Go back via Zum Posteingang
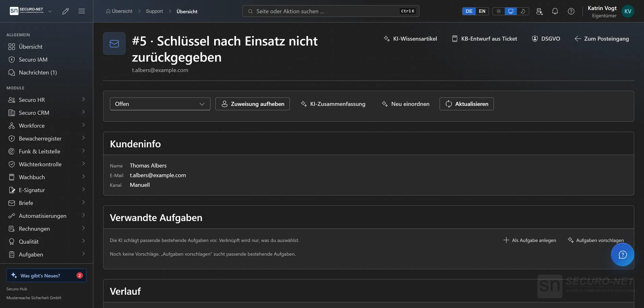Image resolution: width=644 pixels, height=308 pixels. click(x=602, y=39)
